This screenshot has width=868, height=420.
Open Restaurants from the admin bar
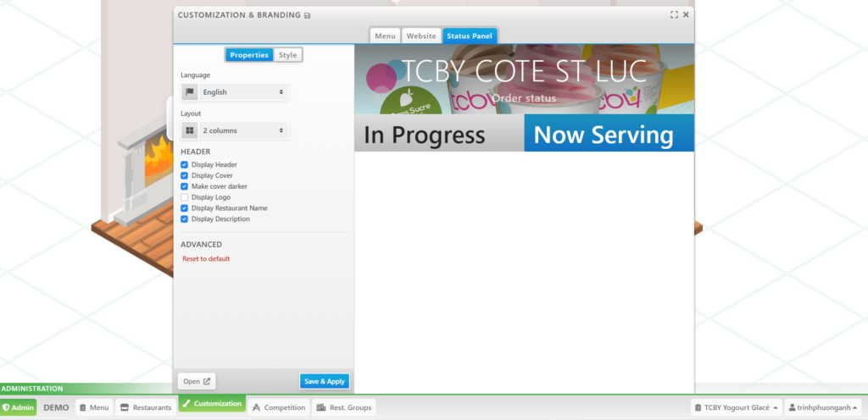146,407
